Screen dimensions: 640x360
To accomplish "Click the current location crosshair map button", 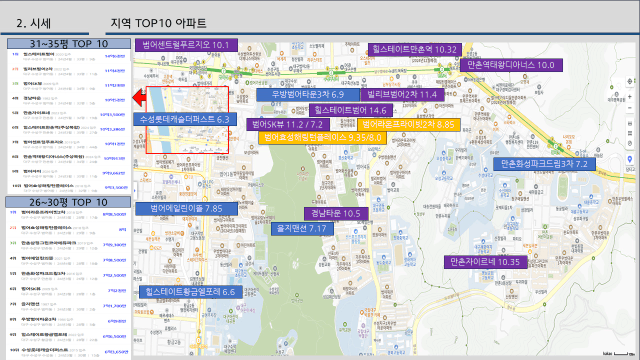I will 630,81.
